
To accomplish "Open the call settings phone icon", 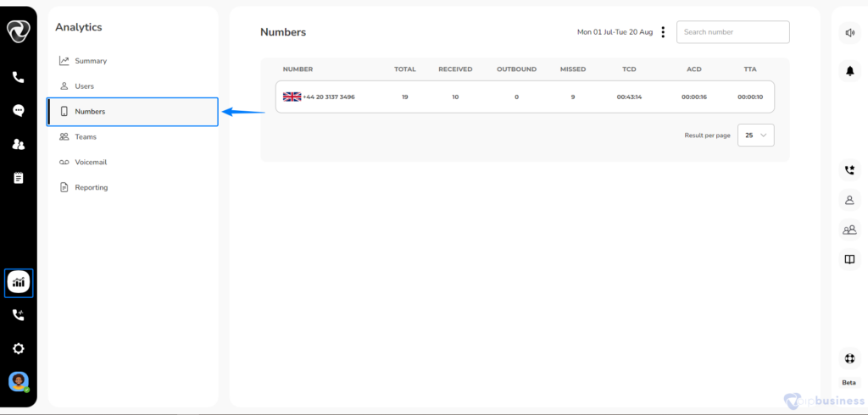I will 19,315.
